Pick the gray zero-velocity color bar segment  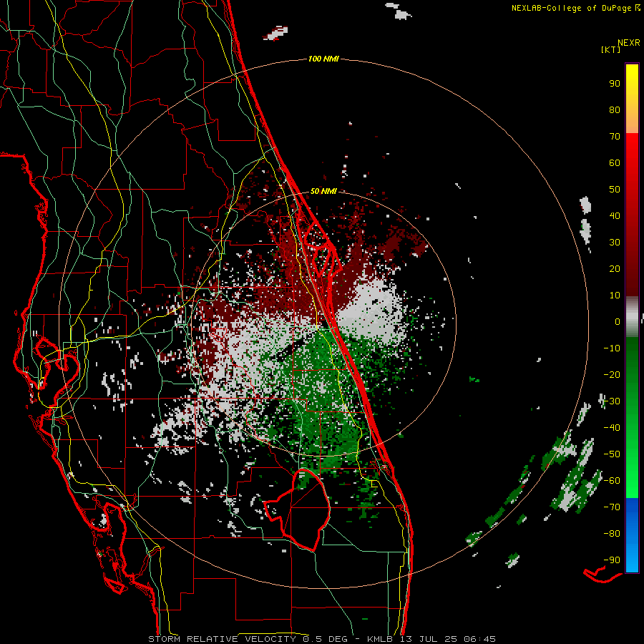(632, 317)
